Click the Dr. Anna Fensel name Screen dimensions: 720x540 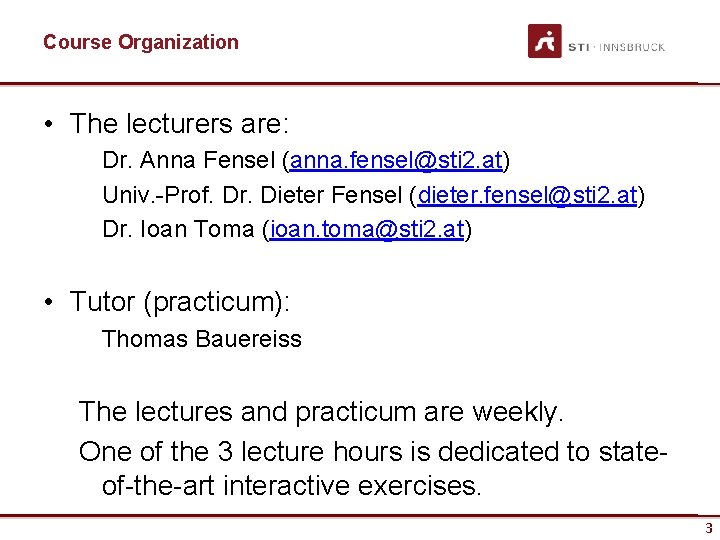click(189, 160)
